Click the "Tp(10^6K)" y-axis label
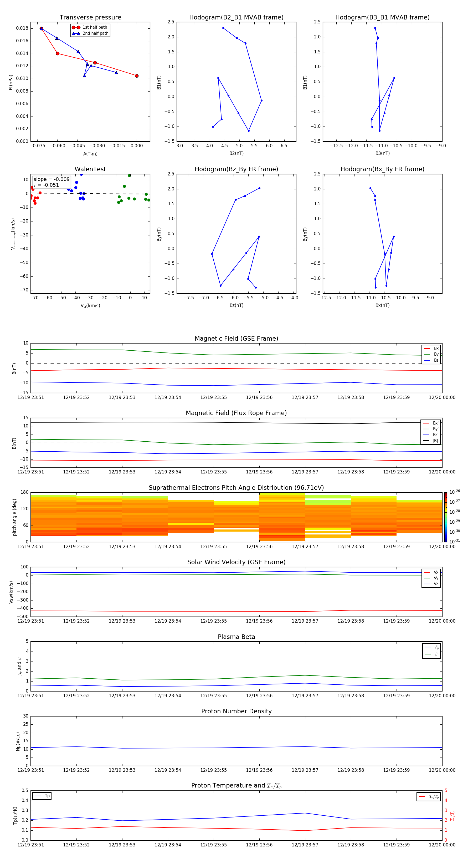Viewport: 473px width, 868px height. (15, 815)
